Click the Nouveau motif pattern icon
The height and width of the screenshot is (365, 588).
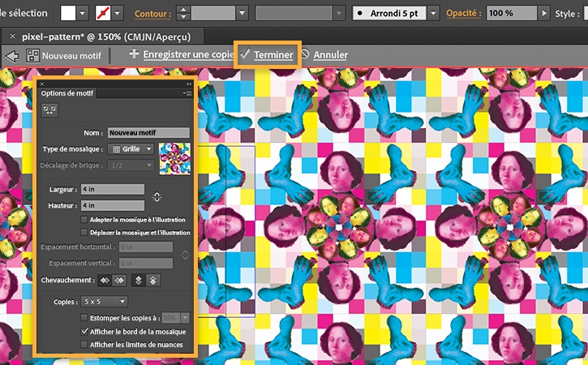pyautogui.click(x=32, y=55)
